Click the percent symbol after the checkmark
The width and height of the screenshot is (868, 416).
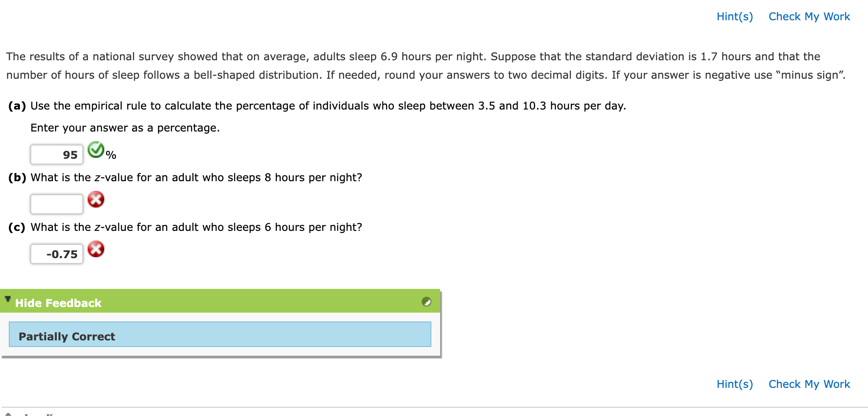tap(111, 155)
